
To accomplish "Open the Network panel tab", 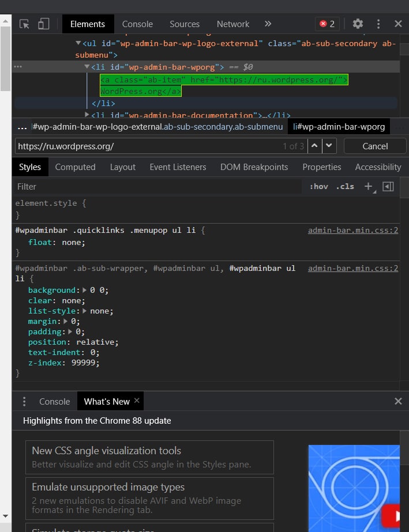I will point(233,24).
